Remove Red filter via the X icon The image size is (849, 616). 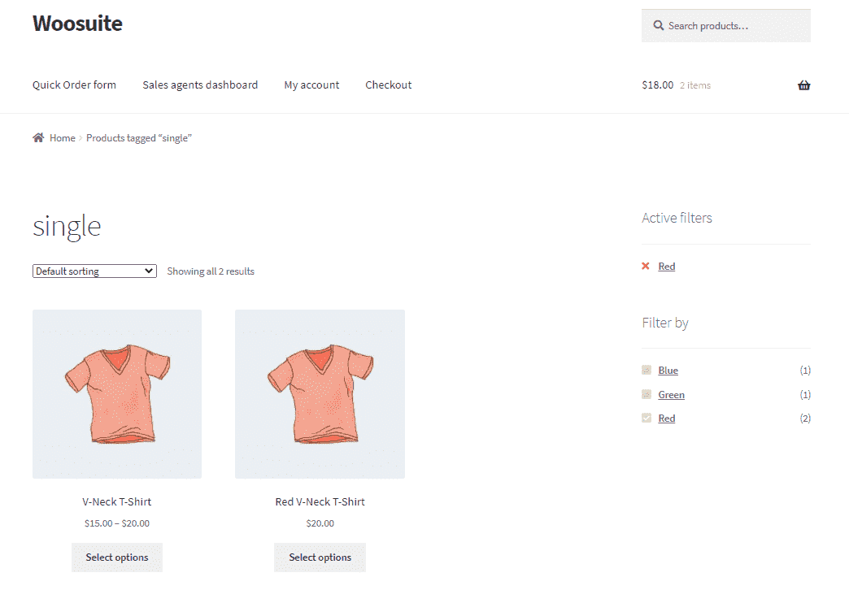tap(646, 267)
